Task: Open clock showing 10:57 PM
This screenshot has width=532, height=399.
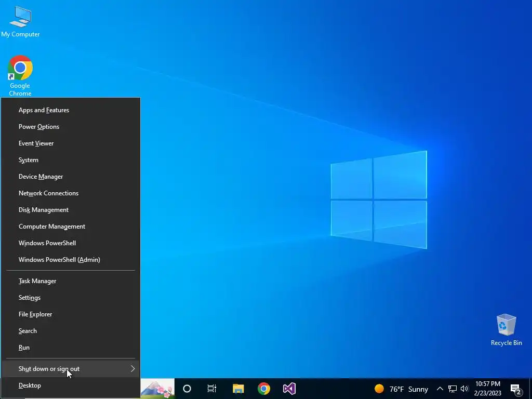Action: (487, 389)
